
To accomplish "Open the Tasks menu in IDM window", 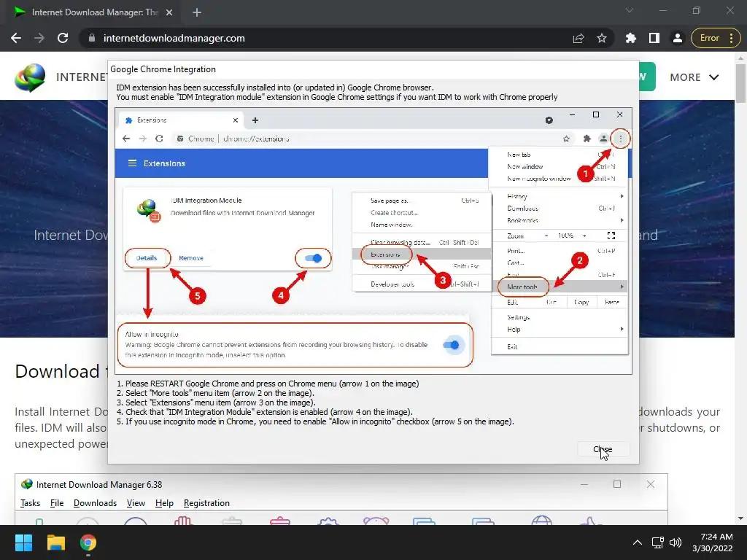I will click(30, 503).
